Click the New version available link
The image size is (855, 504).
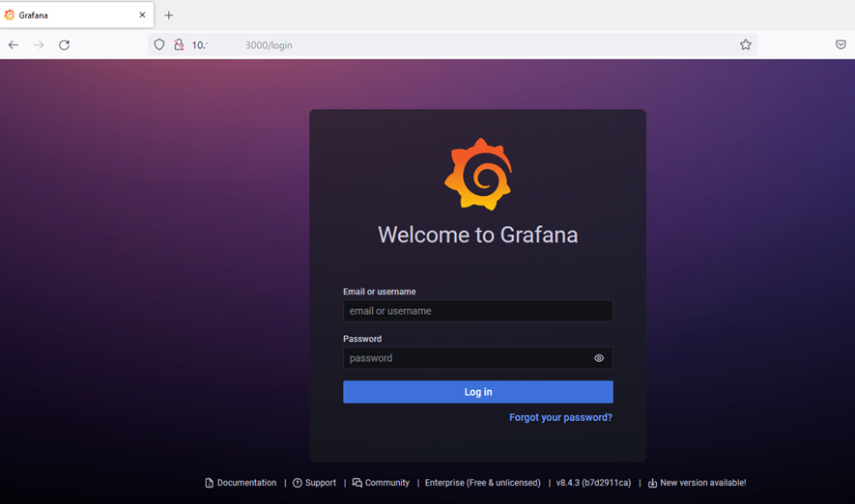point(697,483)
